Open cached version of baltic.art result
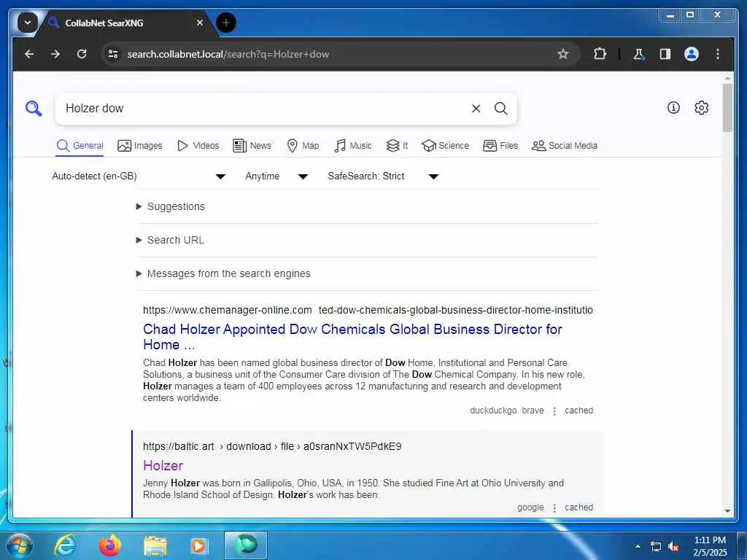747x560 pixels. pyautogui.click(x=578, y=507)
